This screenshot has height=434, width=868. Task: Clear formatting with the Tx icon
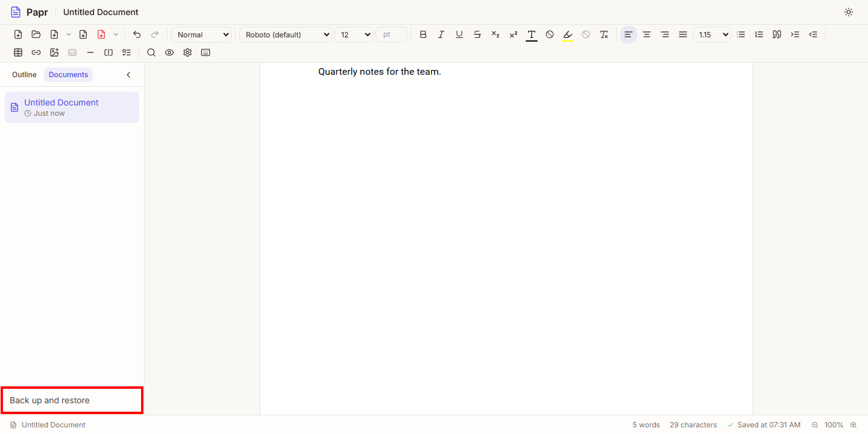pos(604,34)
